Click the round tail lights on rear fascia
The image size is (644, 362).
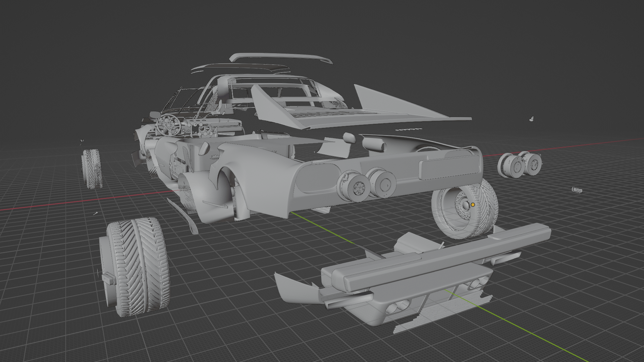tap(367, 185)
